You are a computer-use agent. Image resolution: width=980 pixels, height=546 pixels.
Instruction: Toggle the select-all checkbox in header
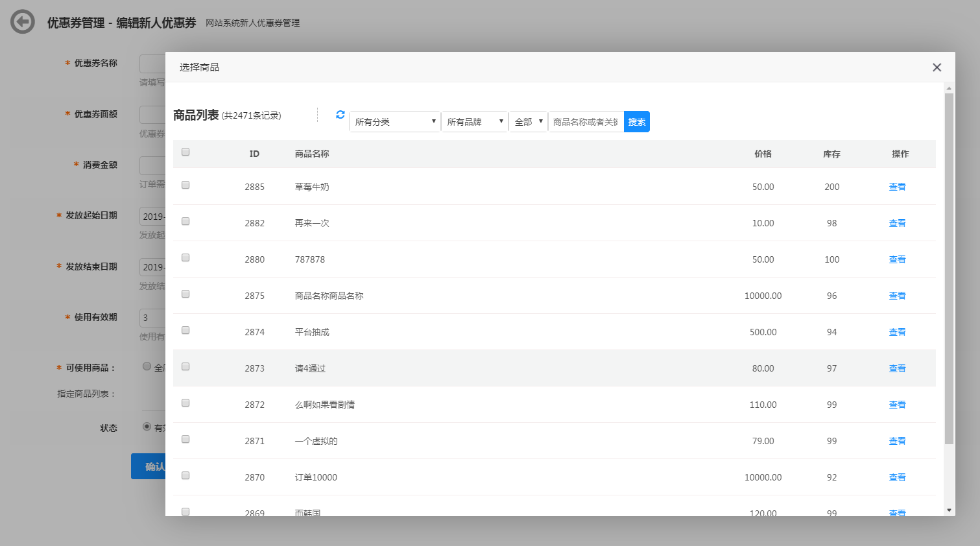(x=185, y=152)
